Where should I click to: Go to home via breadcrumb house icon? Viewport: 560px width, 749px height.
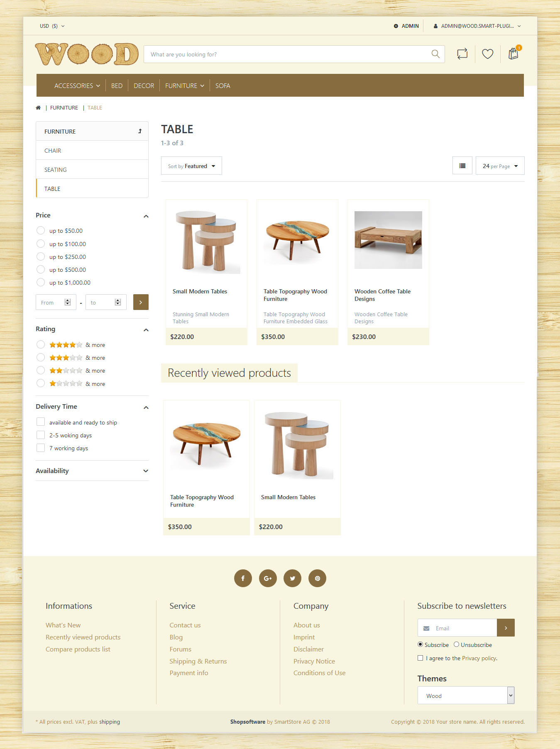click(x=38, y=107)
